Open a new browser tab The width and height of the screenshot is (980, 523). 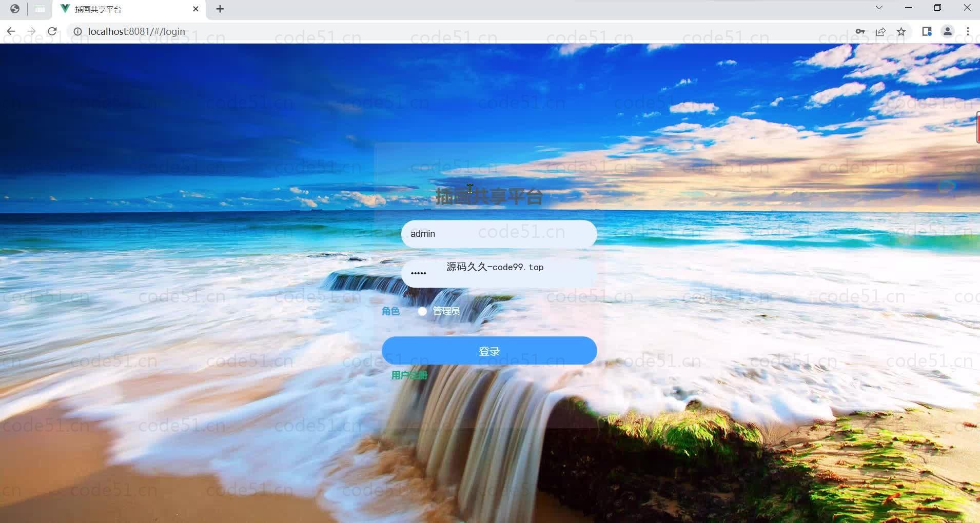tap(220, 9)
